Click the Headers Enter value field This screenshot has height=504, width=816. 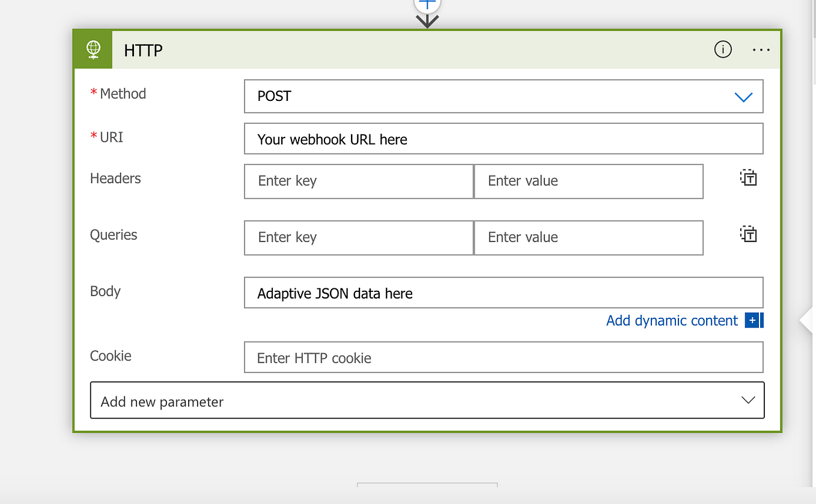pyautogui.click(x=588, y=181)
